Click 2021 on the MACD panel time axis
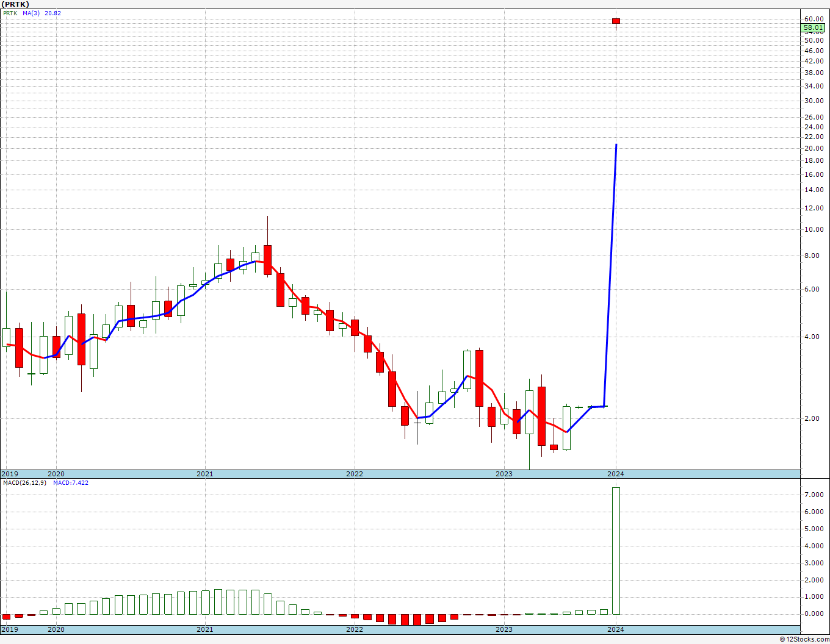Screen dimensions: 830x644 205,629
